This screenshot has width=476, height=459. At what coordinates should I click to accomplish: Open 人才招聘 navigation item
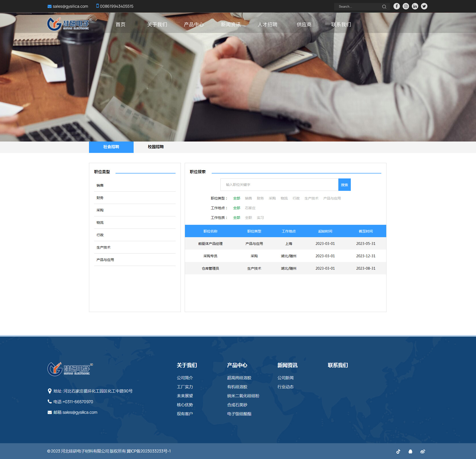coord(268,25)
